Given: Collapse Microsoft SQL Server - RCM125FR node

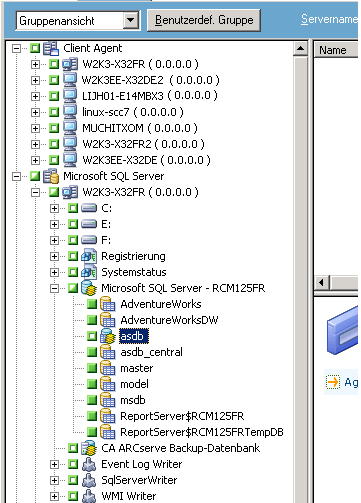Looking at the screenshot, I should click(x=54, y=288).
